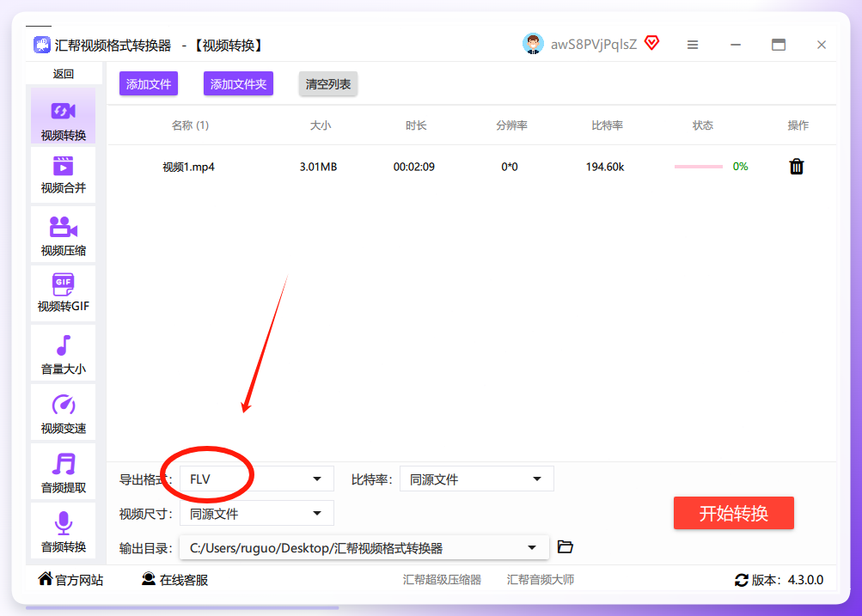The height and width of the screenshot is (616, 862).
Task: Click the 0% status value
Action: pos(741,167)
